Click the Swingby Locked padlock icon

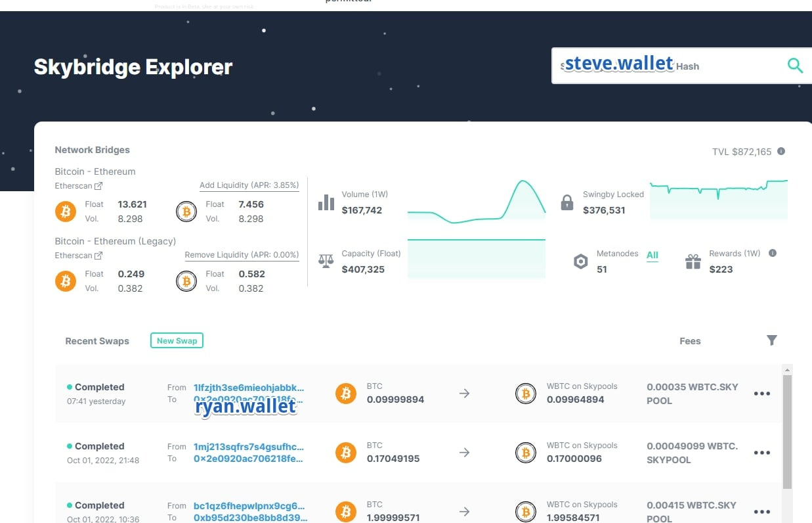(x=567, y=202)
